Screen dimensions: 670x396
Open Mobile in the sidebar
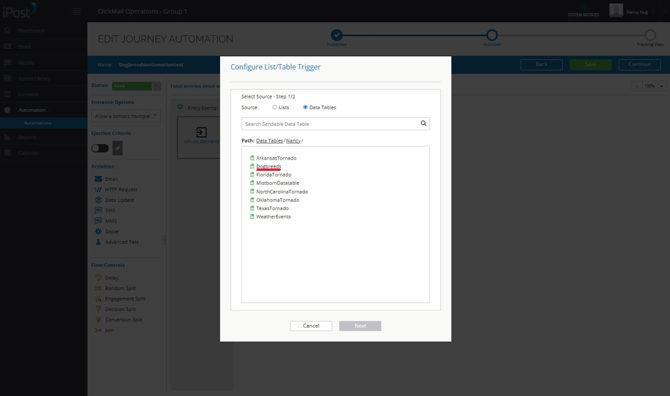pyautogui.click(x=26, y=63)
